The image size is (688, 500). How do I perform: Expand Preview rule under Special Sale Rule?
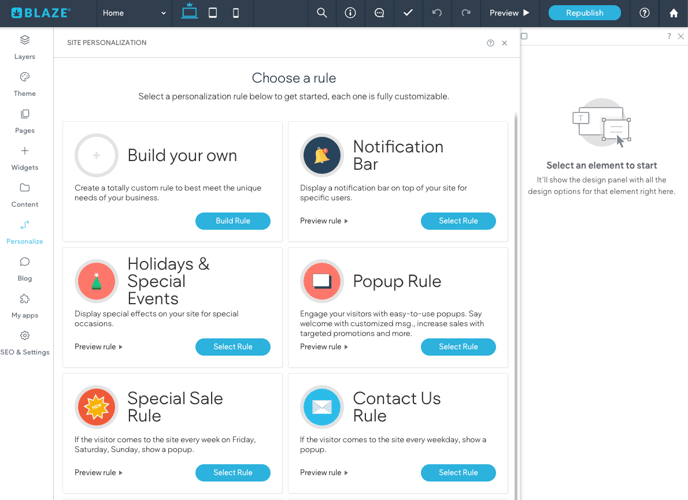point(98,473)
